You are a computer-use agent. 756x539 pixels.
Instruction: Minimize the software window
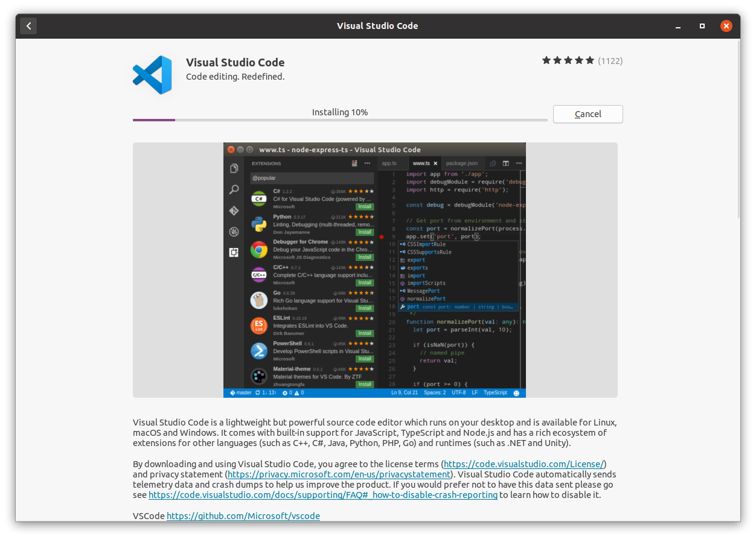678,26
